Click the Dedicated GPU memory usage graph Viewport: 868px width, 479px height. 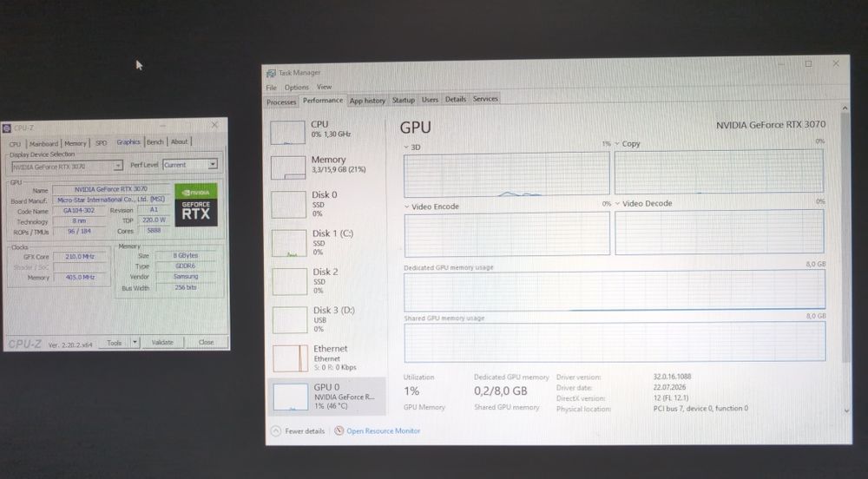point(615,291)
